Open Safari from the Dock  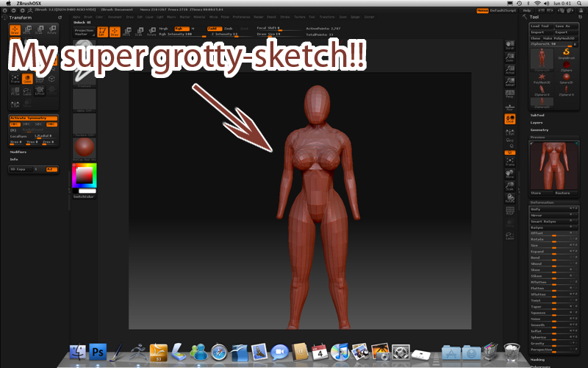[x=219, y=353]
